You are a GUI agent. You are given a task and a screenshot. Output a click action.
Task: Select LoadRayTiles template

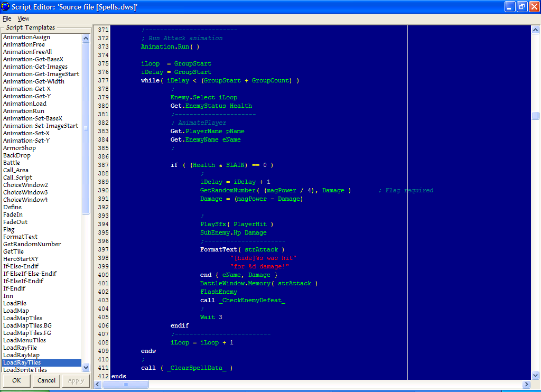point(22,363)
